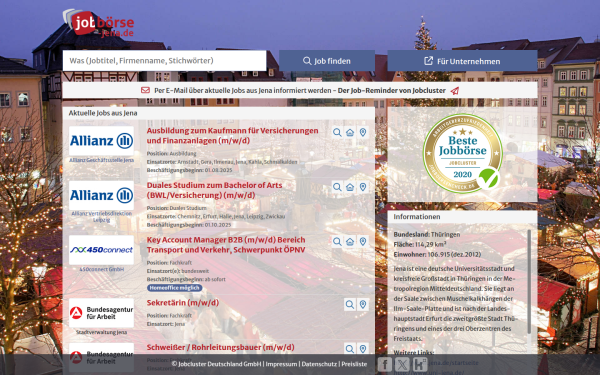Viewport: 600px width, 375px height.
Task: Open the Facebook icon in footer
Action: tap(385, 364)
